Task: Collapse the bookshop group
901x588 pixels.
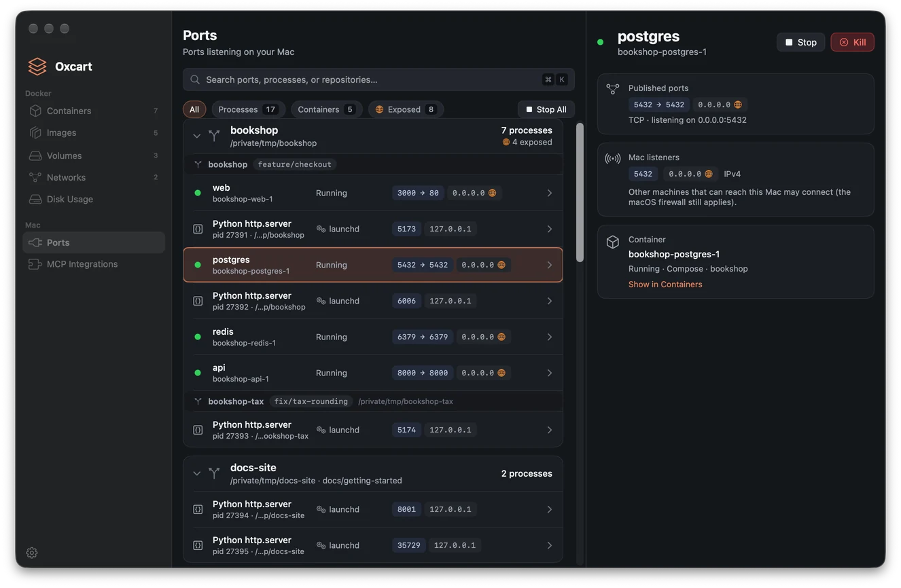Action: (x=196, y=136)
